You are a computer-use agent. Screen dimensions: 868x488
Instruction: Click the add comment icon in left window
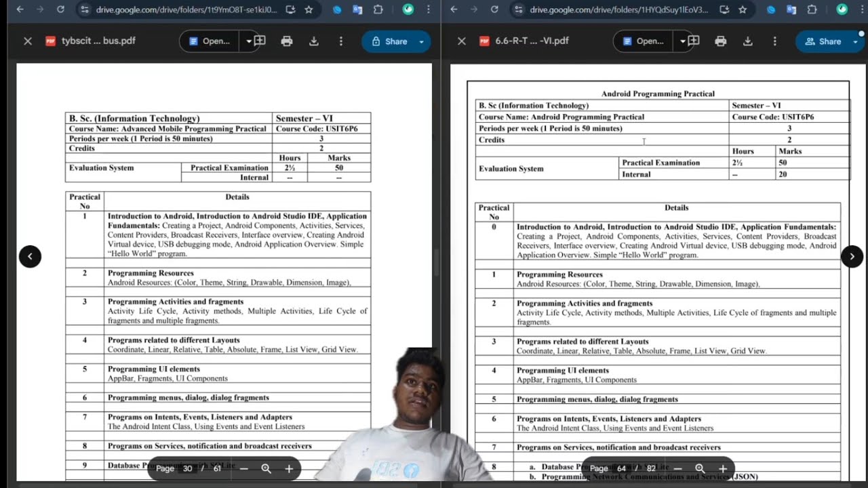(x=260, y=41)
